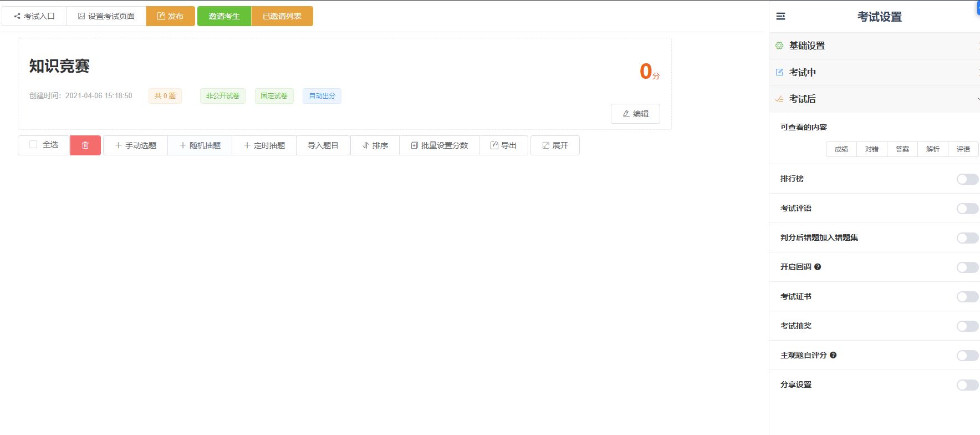Toggle the 考试抽奖 lottery switch

coord(968,326)
